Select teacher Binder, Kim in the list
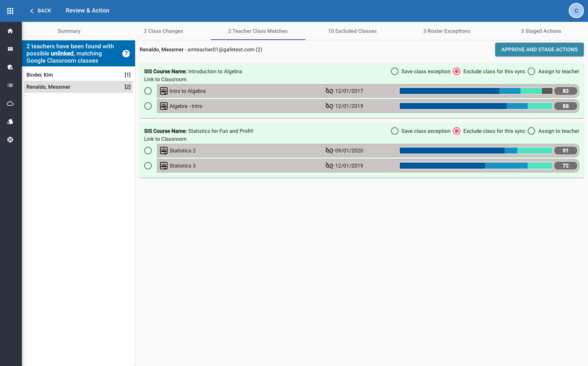588x366 pixels. (x=78, y=75)
